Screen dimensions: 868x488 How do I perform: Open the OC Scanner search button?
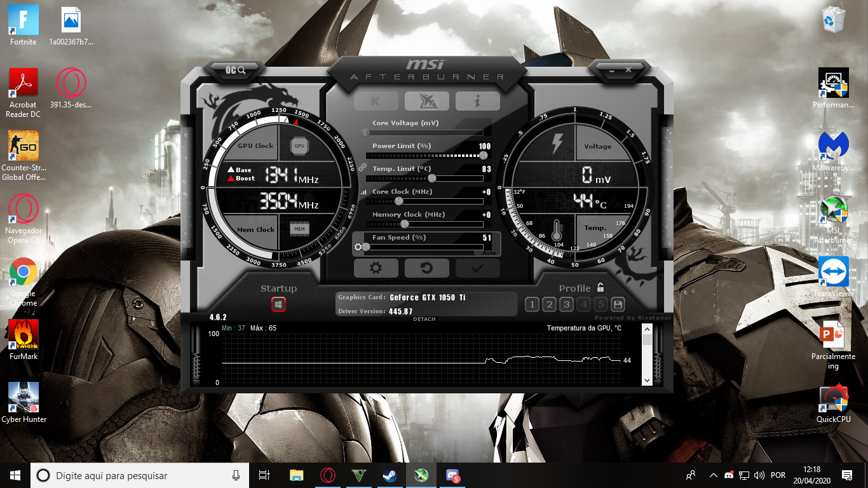point(236,69)
